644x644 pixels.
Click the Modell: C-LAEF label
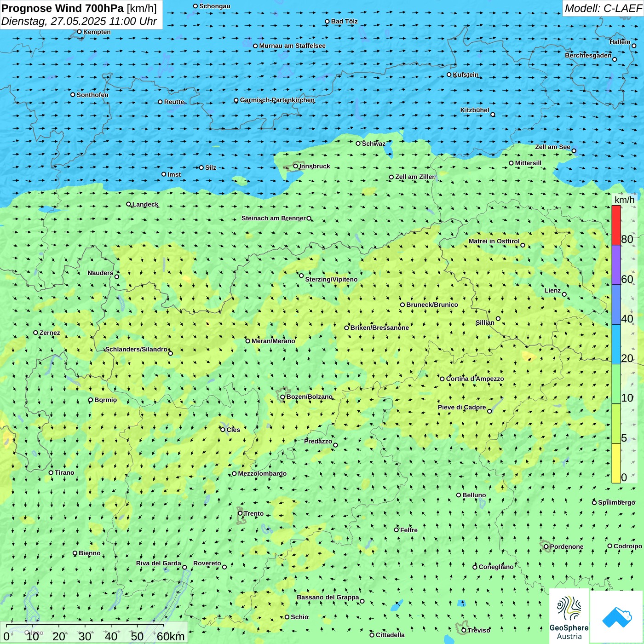point(603,8)
